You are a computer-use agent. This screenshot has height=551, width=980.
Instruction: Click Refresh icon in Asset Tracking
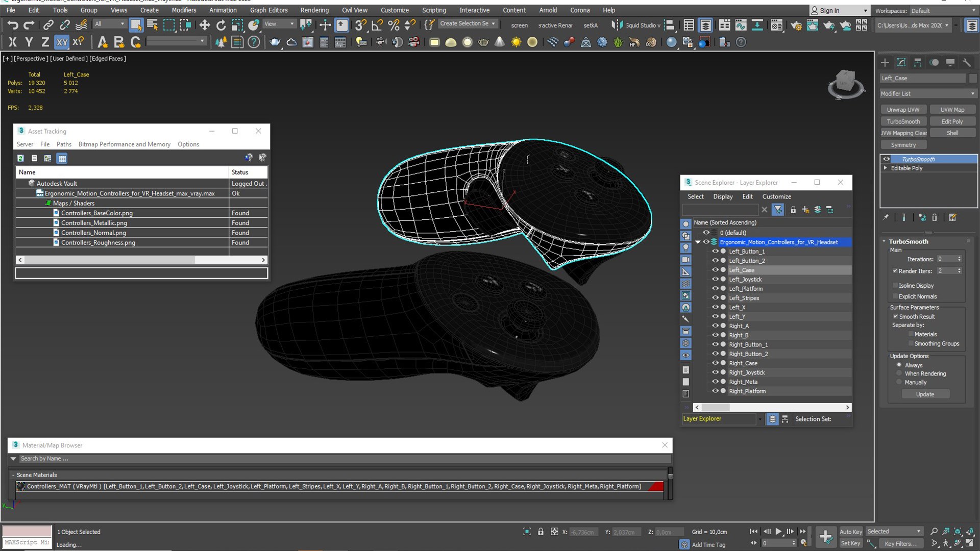coord(20,158)
